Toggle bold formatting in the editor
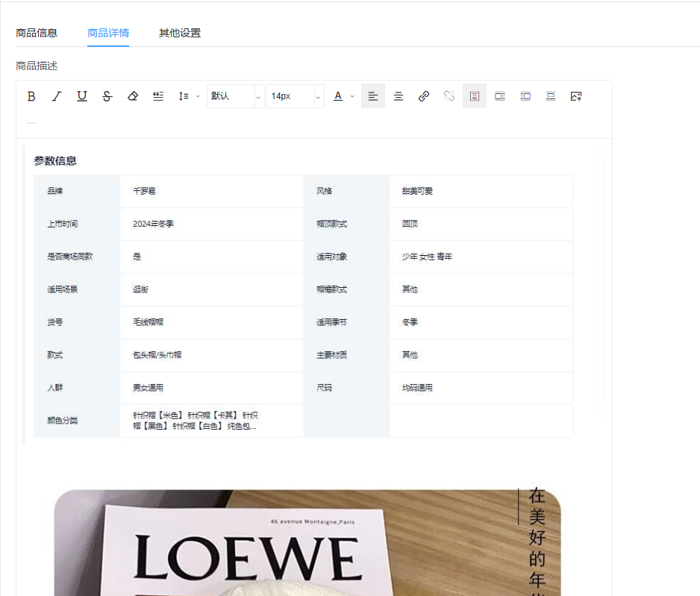The height and width of the screenshot is (596, 700). [x=31, y=96]
